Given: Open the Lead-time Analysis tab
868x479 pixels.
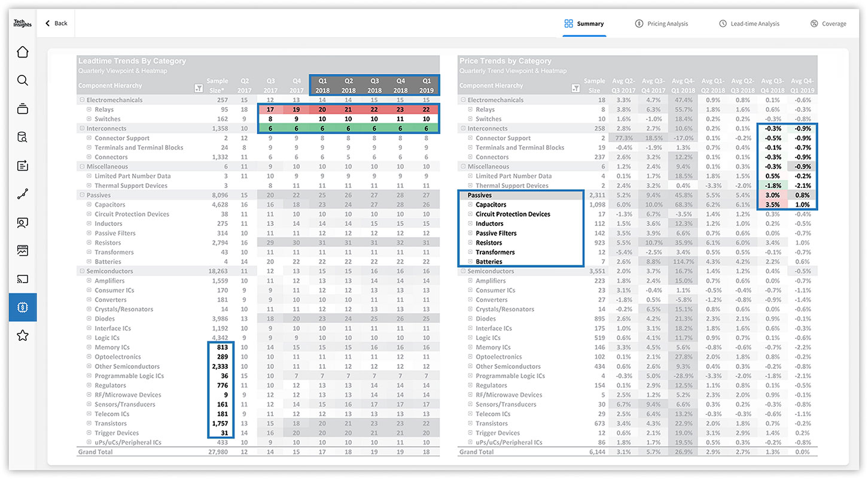Looking at the screenshot, I should click(749, 24).
